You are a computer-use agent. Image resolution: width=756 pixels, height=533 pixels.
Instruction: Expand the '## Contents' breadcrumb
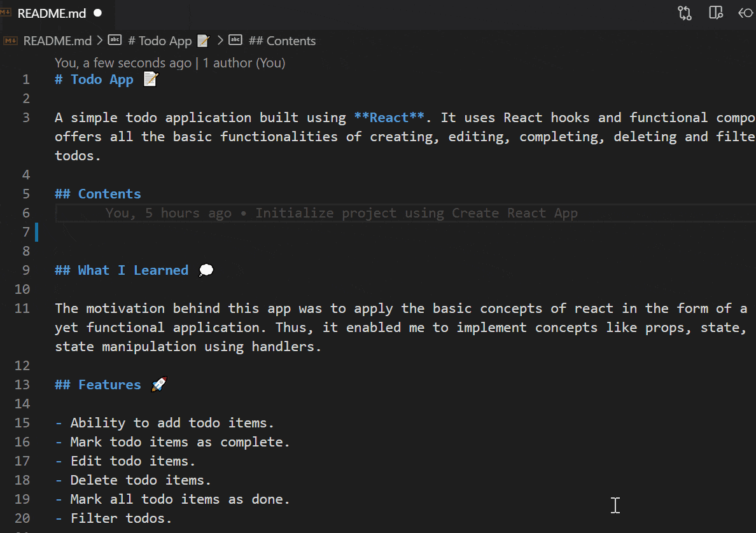(x=282, y=41)
